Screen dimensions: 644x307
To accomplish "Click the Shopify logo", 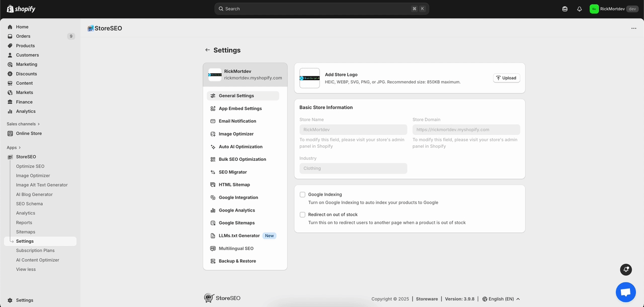I will click(x=21, y=9).
